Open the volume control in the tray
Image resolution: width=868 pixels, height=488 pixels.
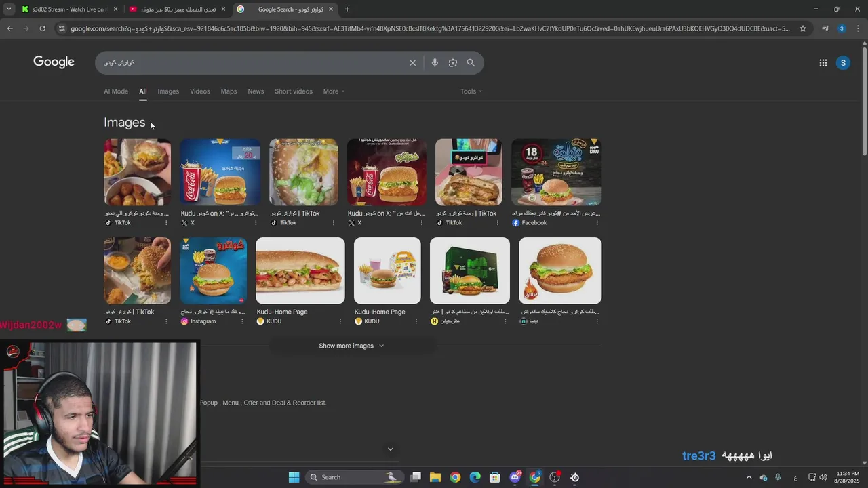[x=823, y=477]
